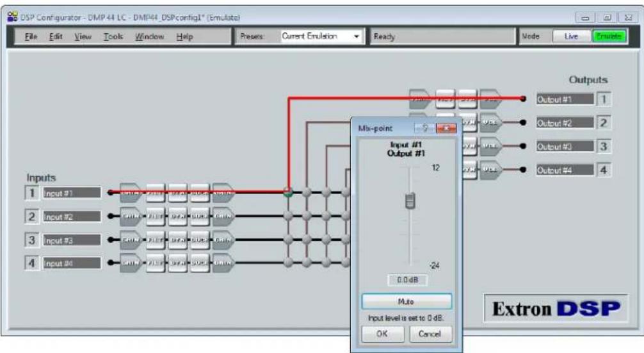Select the green Input #1 to Output #1 mix-point
This screenshot has width=644, height=353.
click(x=288, y=192)
